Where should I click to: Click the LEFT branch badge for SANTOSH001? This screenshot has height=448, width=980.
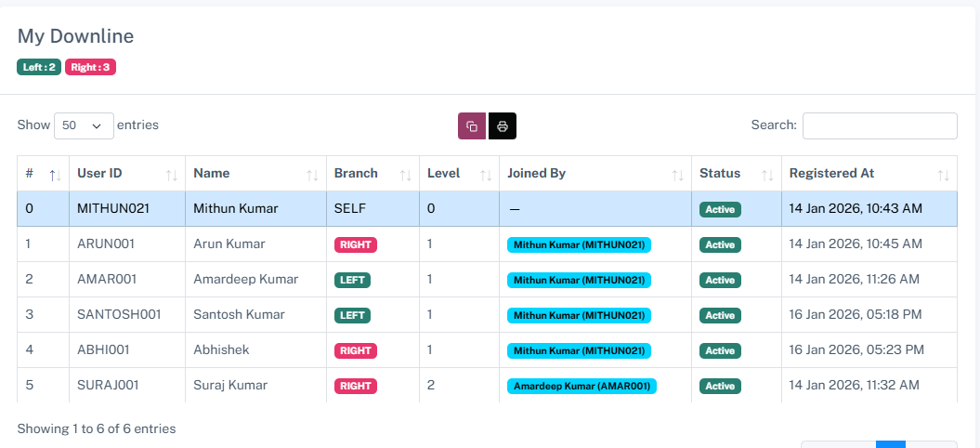352,315
